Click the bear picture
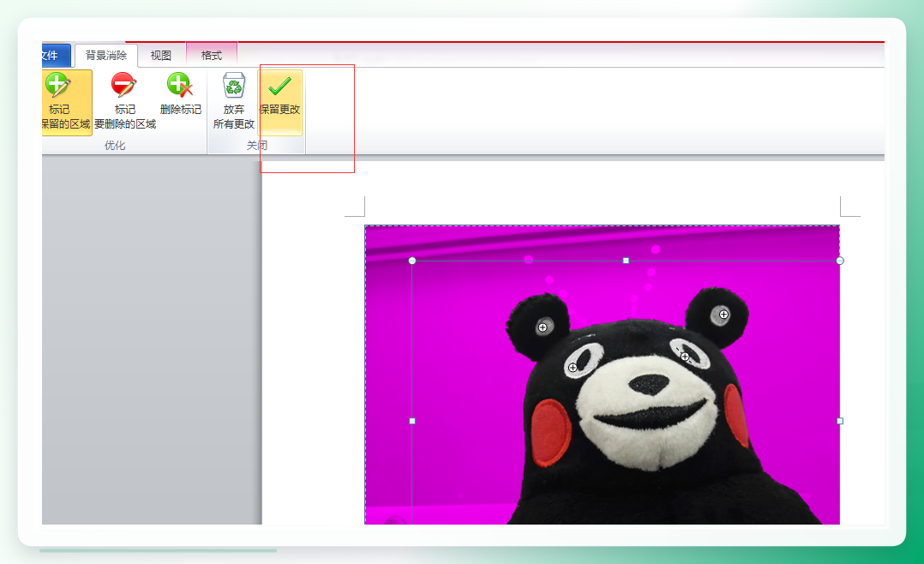This screenshot has width=924, height=564. pos(603,375)
